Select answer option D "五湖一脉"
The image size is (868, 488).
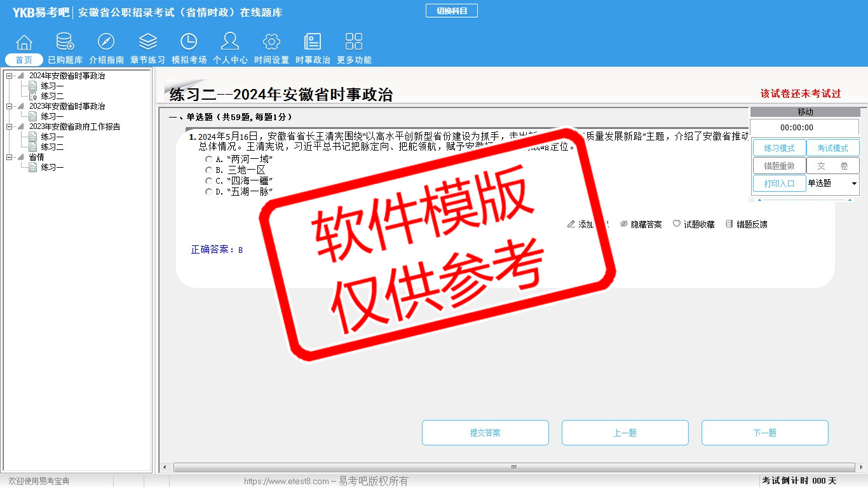pyautogui.click(x=209, y=192)
